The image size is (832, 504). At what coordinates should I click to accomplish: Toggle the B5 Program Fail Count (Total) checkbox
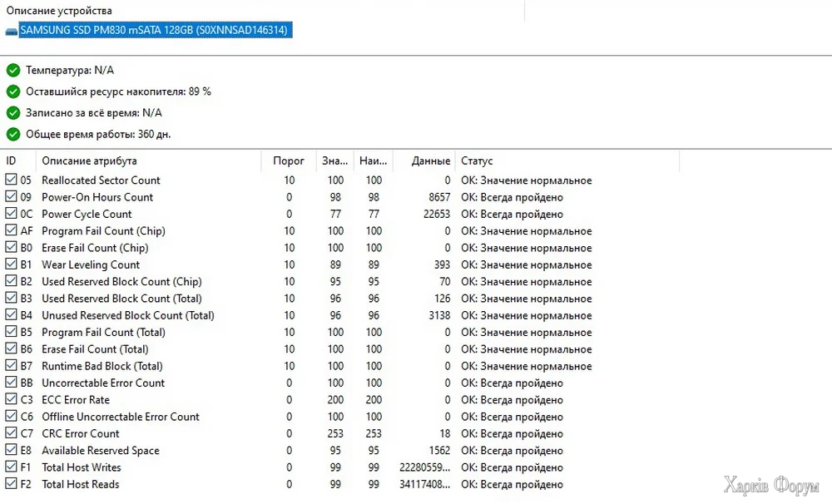(x=11, y=332)
